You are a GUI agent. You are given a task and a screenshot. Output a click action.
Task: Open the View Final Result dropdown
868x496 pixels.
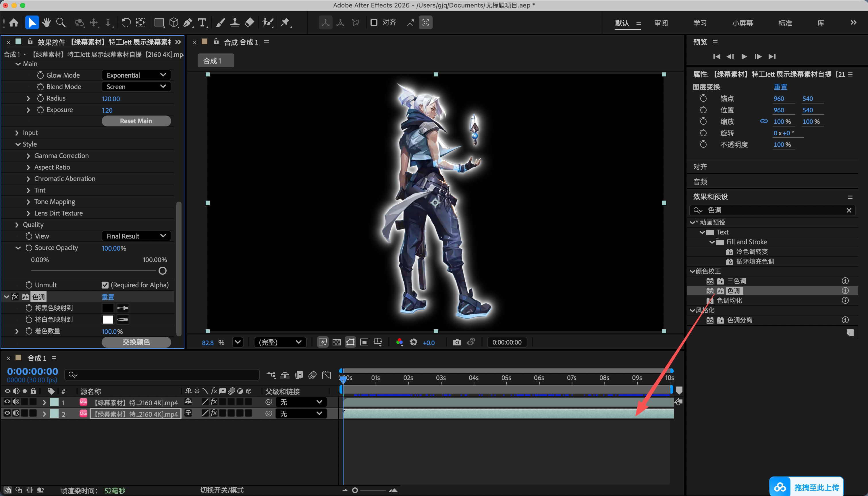(x=136, y=236)
